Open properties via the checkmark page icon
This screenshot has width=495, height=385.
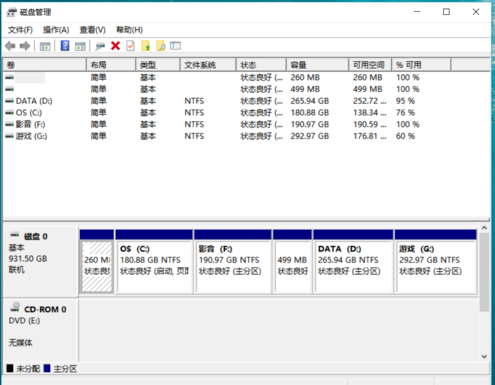pos(131,46)
